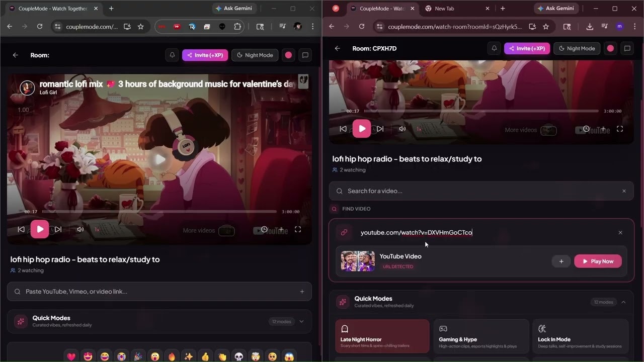
Task: Toggle Night Mode in the left window
Action: click(255, 55)
